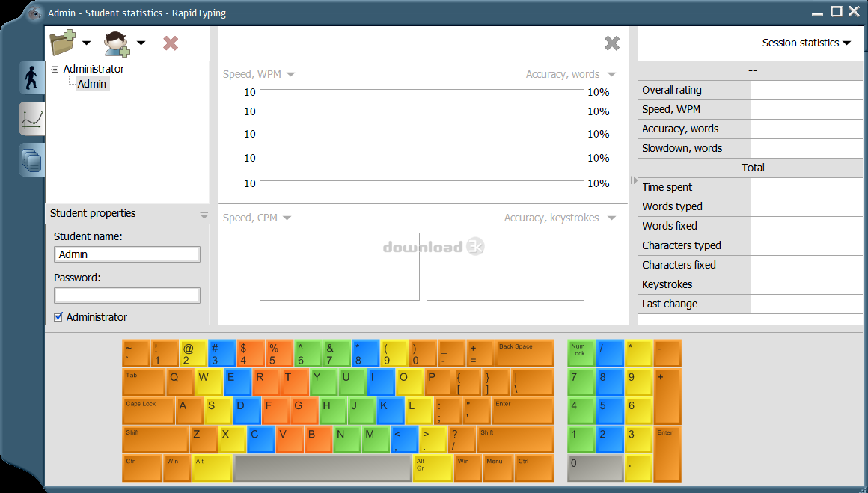Collapse the Student properties panel
The width and height of the screenshot is (868, 493).
(203, 213)
